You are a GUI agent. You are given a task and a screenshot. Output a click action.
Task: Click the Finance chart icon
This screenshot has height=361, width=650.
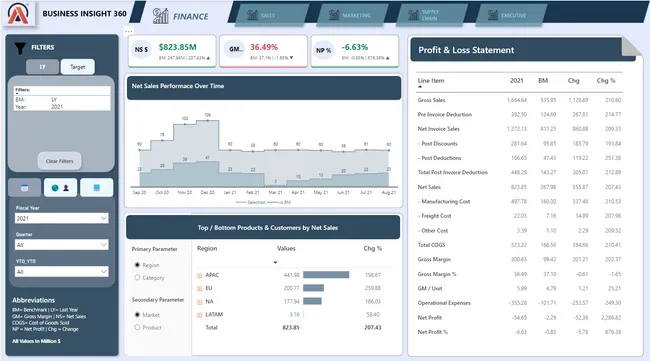[x=160, y=16]
